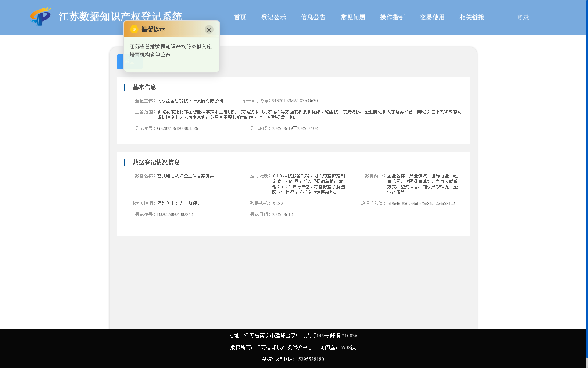Select the 技术关键词 value 网络爬虫；人工整理

point(178,204)
